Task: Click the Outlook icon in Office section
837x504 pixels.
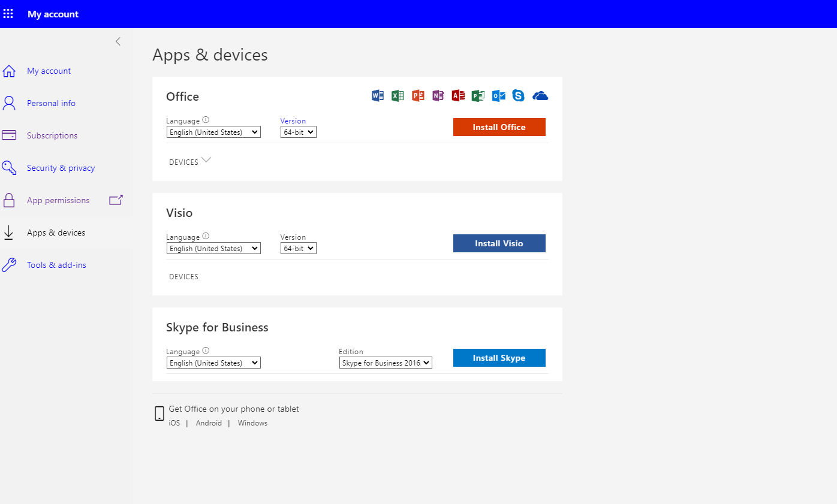Action: (498, 95)
